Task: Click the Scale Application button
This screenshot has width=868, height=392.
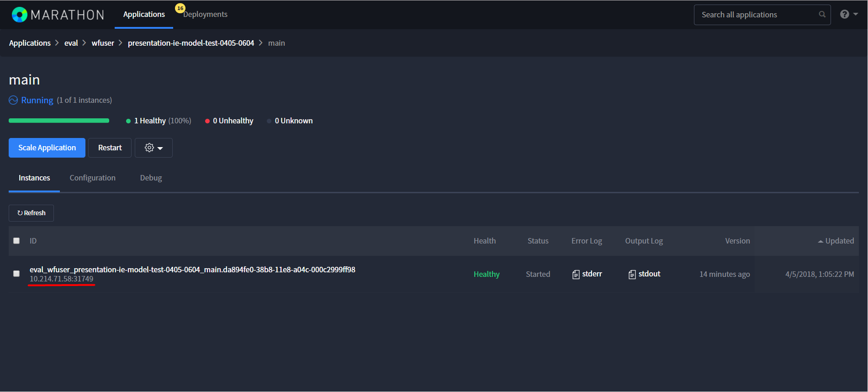Action: (x=47, y=148)
